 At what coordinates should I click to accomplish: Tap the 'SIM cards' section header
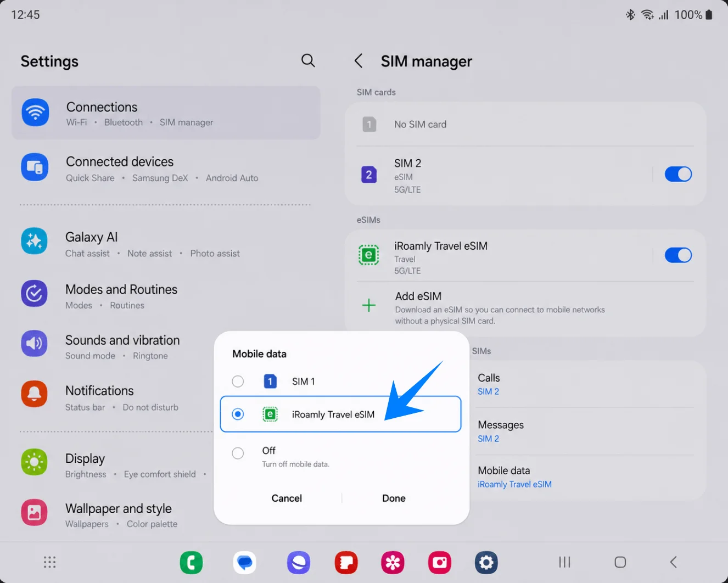376,92
